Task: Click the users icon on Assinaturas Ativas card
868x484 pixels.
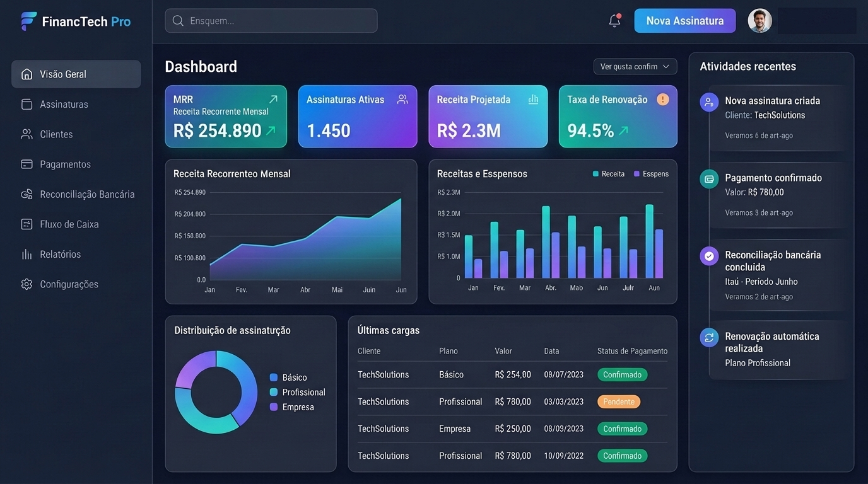Action: click(x=402, y=99)
